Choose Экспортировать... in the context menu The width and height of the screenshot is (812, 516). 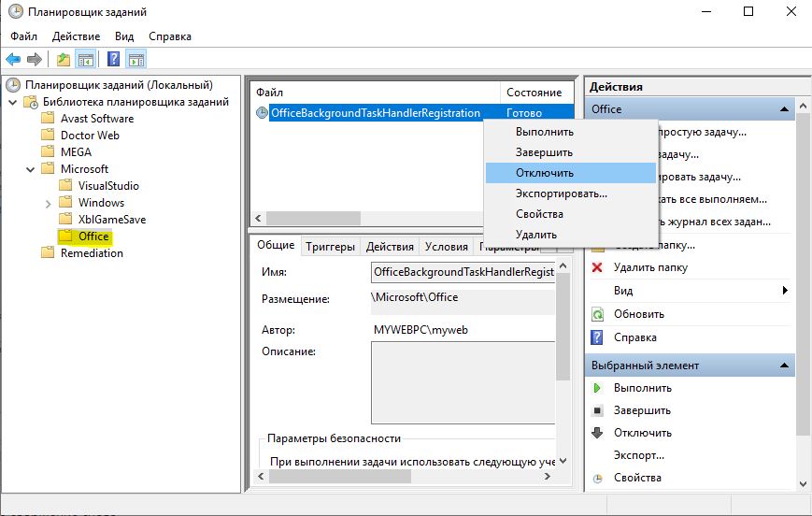coord(571,193)
